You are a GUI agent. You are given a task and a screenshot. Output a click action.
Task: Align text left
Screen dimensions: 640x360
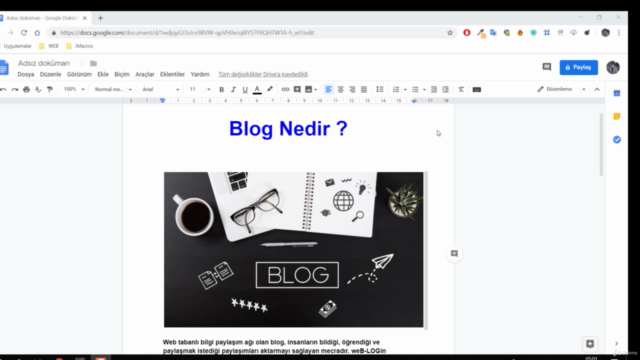coord(329,89)
